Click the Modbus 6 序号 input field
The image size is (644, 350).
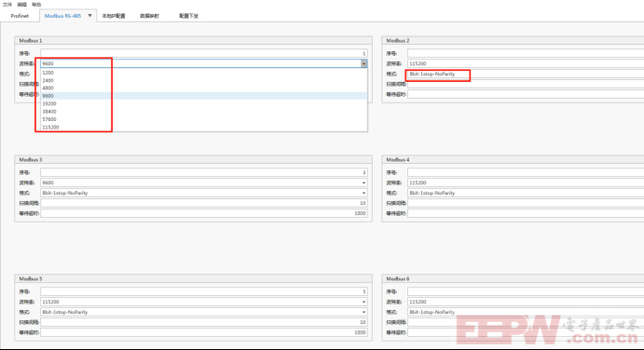(x=526, y=291)
